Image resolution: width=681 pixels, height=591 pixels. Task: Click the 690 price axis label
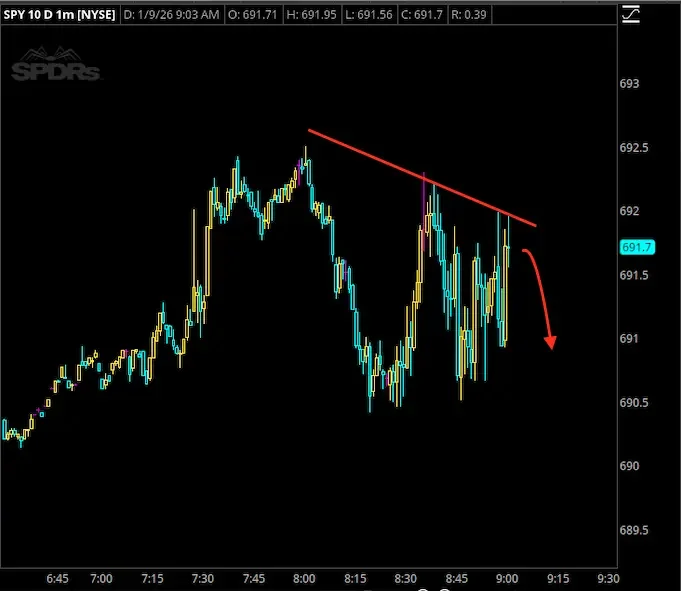[x=629, y=466]
